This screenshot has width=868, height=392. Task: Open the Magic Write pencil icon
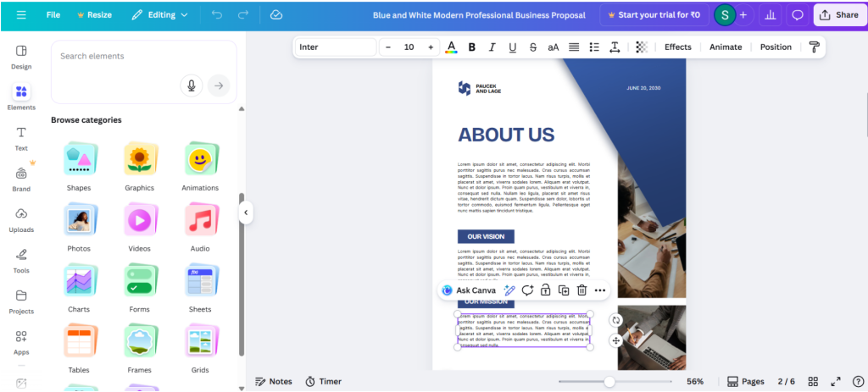click(509, 290)
